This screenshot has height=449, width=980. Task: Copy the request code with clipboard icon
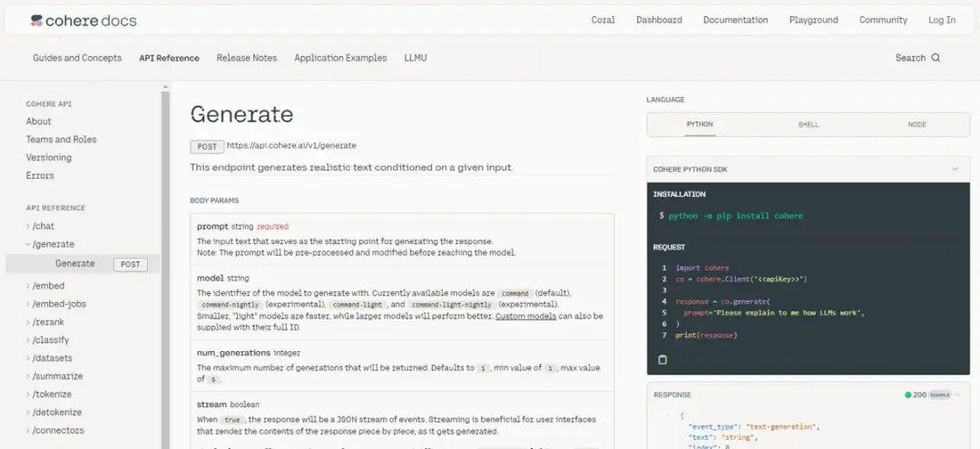click(x=662, y=359)
